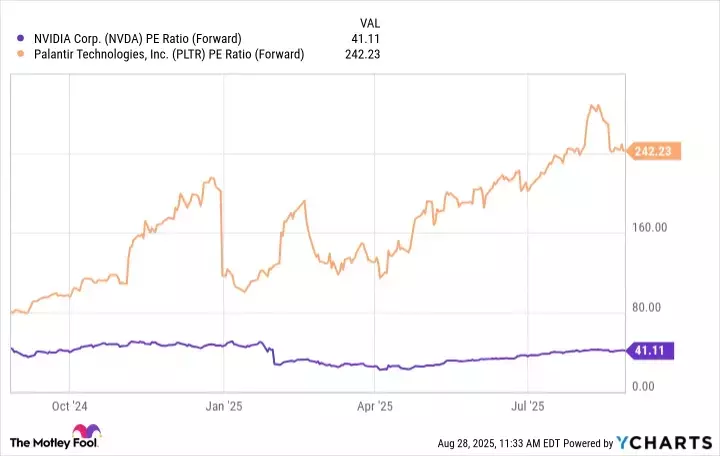720x456 pixels.
Task: Select the Palantir Technologies (PLTR) legend label
Action: [x=164, y=54]
